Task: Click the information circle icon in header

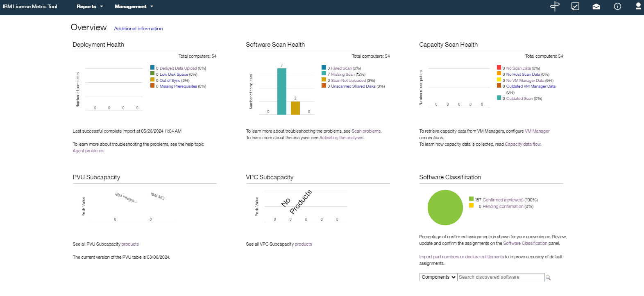Action: click(617, 6)
